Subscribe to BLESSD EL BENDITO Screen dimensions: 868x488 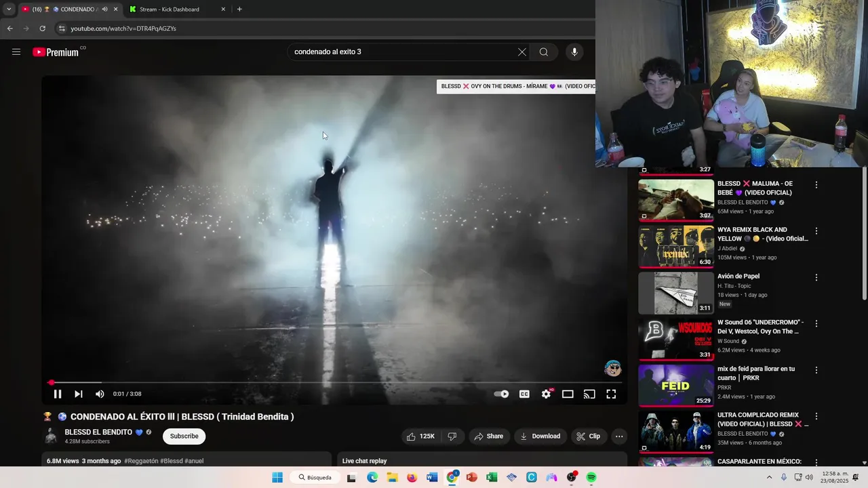[x=184, y=436]
